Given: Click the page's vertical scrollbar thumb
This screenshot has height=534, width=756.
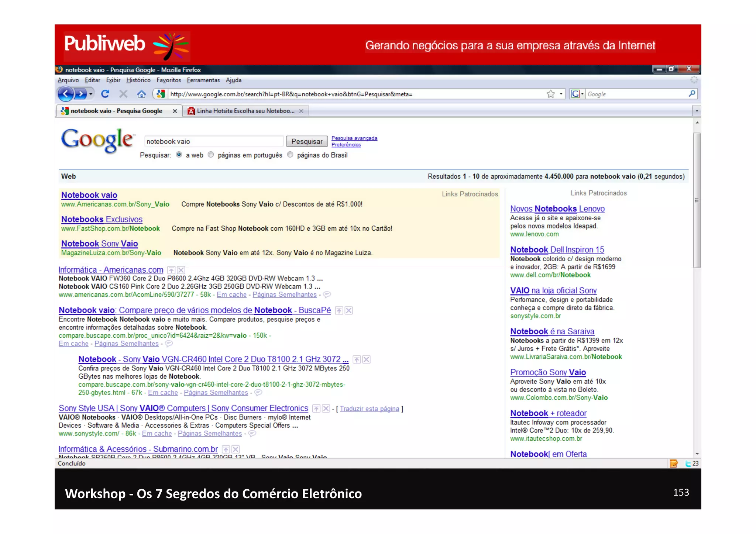Looking at the screenshot, I should click(697, 200).
